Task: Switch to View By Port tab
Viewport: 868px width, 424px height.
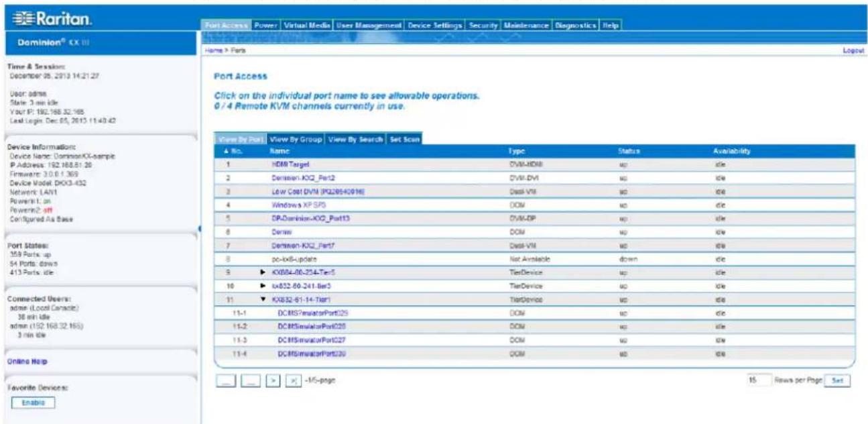Action: click(x=240, y=140)
